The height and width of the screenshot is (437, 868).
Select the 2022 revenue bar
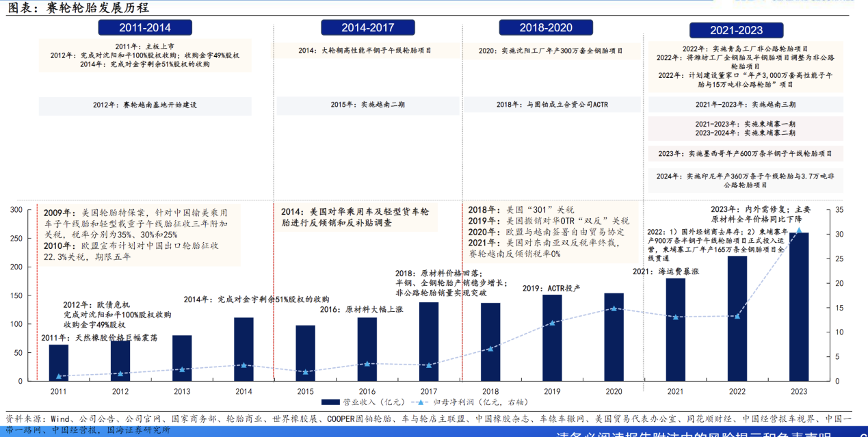coord(737,319)
